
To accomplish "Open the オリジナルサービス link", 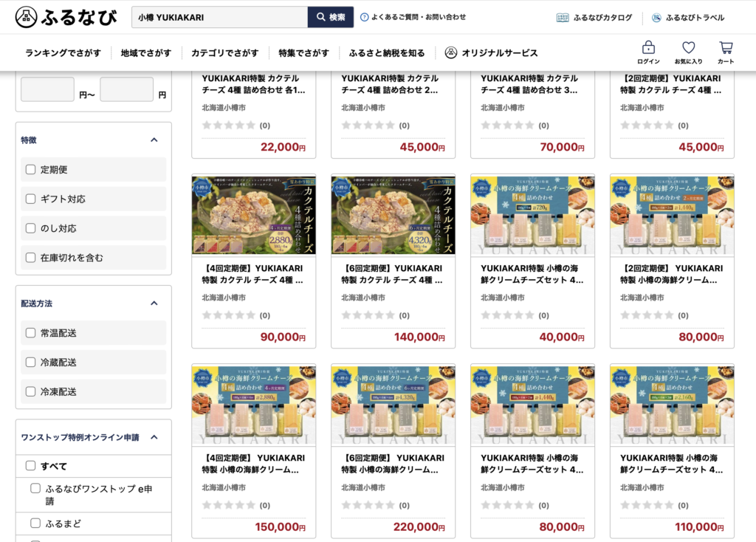I will click(491, 52).
